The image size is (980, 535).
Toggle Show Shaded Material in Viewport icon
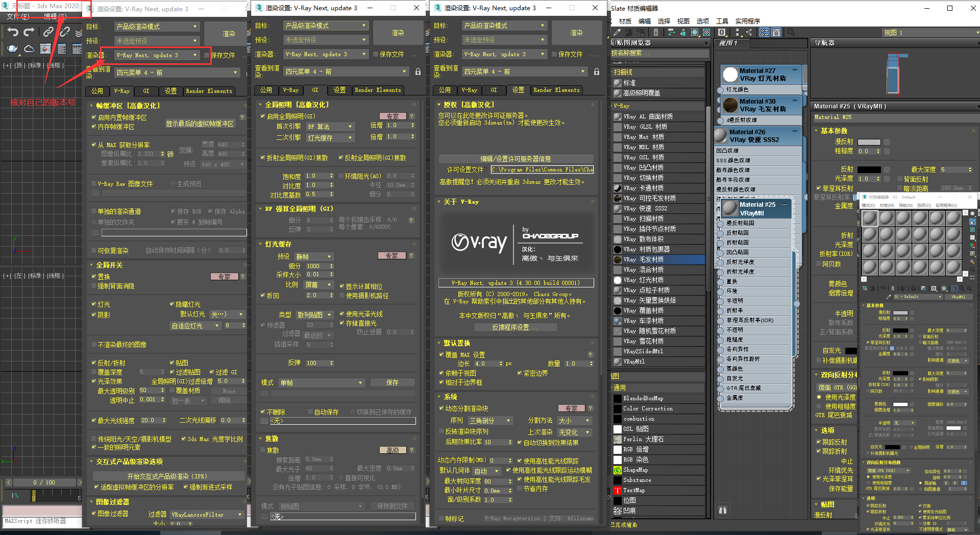point(695,32)
